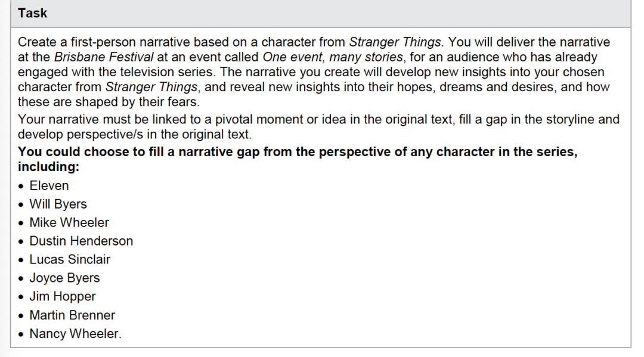The image size is (644, 357).
Task: Click the word 'including:' in bold
Action: (x=48, y=167)
